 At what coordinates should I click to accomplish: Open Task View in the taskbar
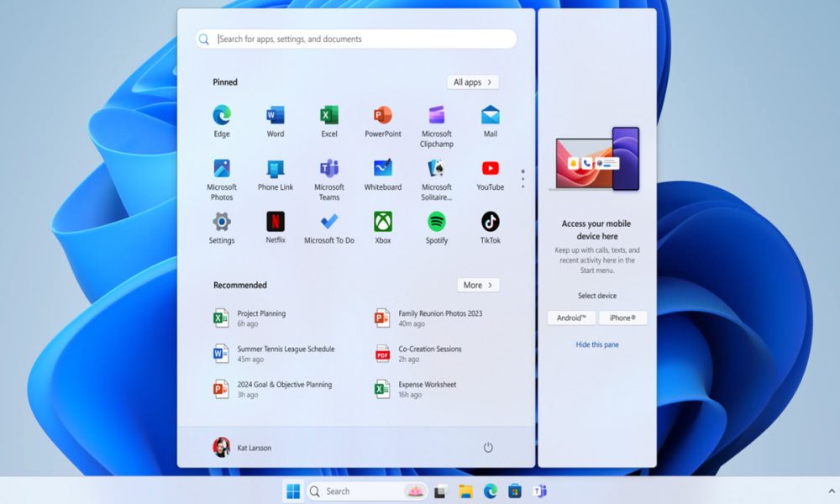coord(441,491)
